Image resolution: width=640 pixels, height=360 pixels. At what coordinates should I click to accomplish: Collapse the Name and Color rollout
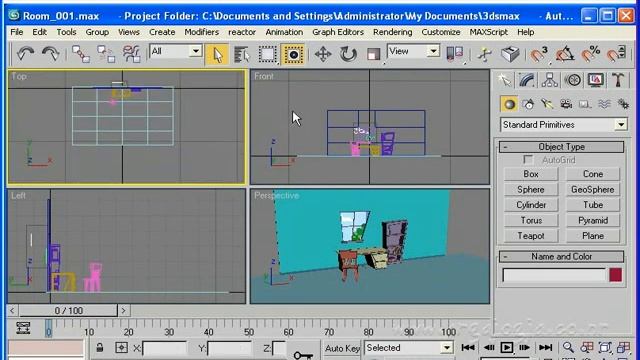click(561, 256)
